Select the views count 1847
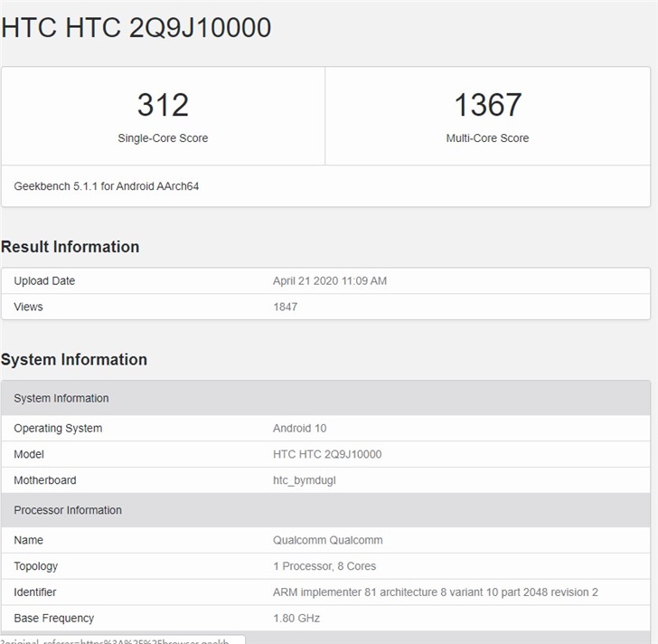The width and height of the screenshot is (658, 644). pyautogui.click(x=286, y=307)
